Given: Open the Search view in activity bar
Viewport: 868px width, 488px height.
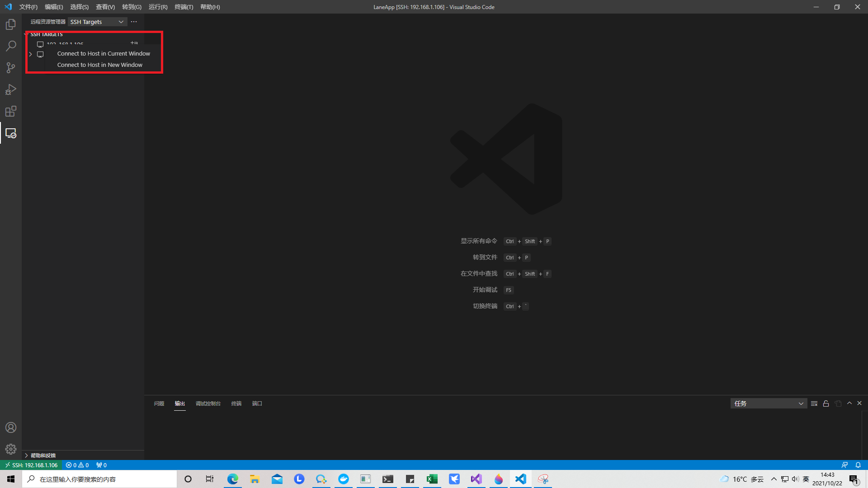Looking at the screenshot, I should coord(11,46).
